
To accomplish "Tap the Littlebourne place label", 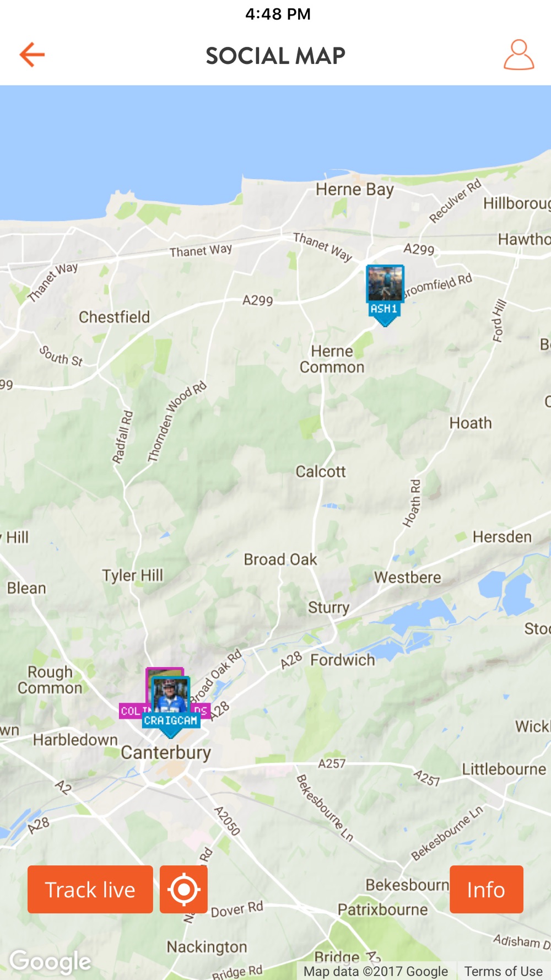I will [504, 769].
